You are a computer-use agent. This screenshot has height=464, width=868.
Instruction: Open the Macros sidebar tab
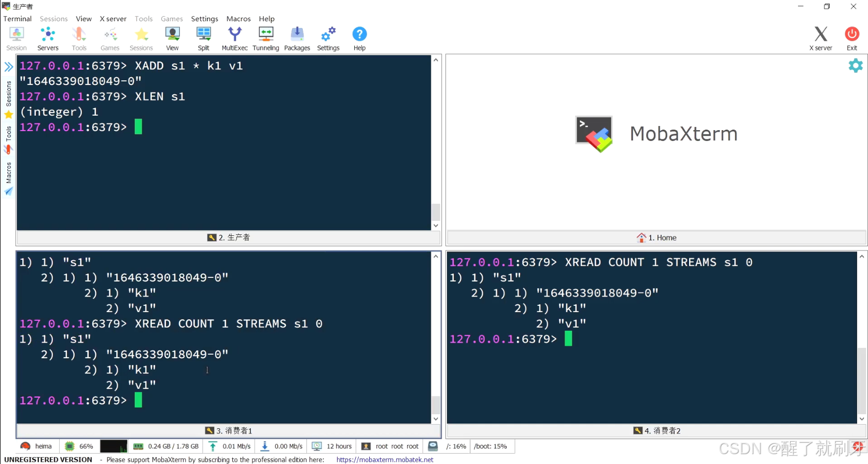pyautogui.click(x=9, y=179)
